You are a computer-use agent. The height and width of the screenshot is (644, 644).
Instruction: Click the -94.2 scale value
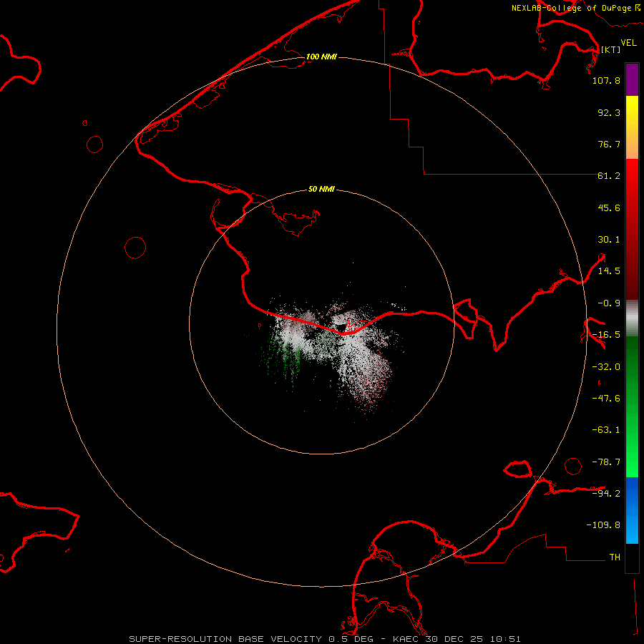click(606, 493)
